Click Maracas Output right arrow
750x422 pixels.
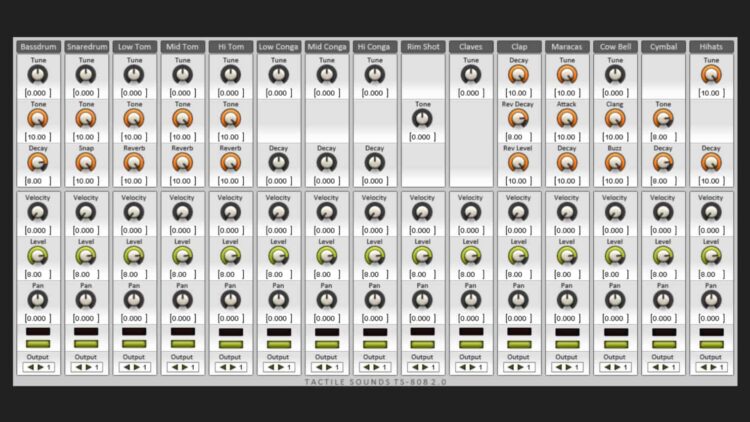tap(569, 367)
